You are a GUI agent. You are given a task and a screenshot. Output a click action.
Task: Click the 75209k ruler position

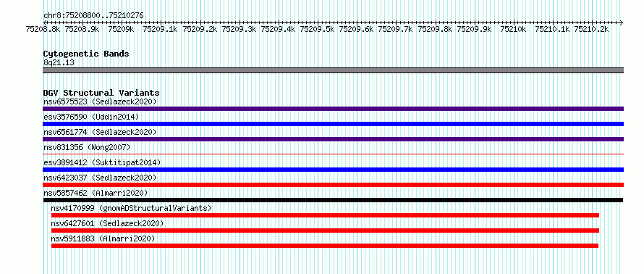121,29
